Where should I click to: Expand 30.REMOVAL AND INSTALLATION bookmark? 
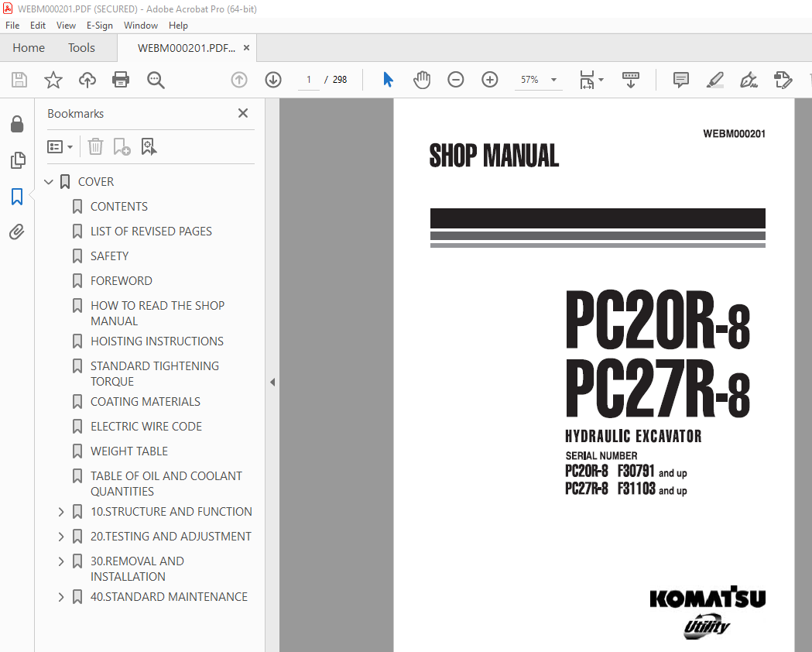61,561
